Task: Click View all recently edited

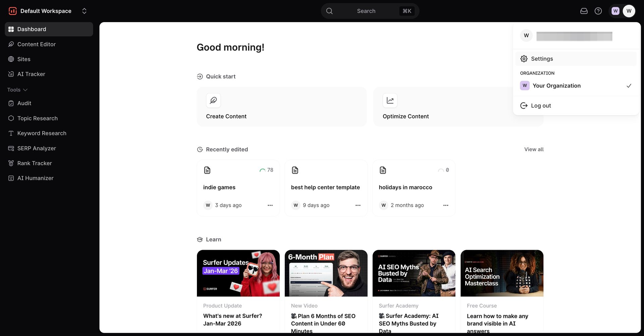Action: [534, 149]
